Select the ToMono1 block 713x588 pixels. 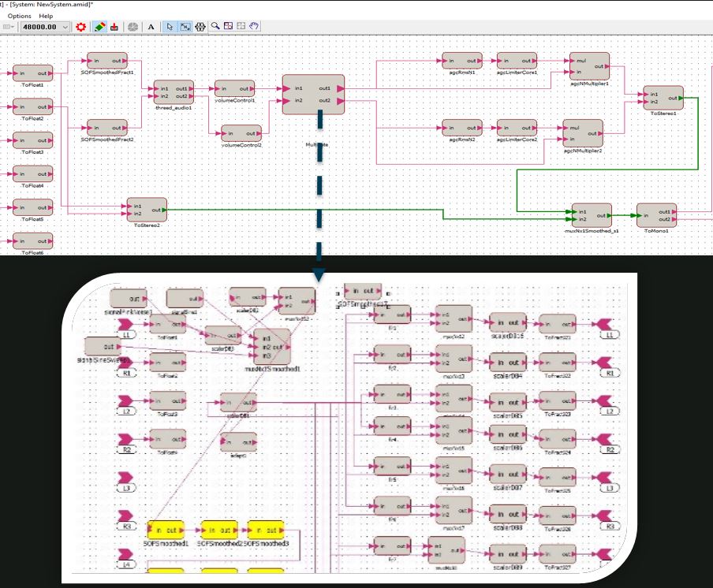pyautogui.click(x=657, y=215)
